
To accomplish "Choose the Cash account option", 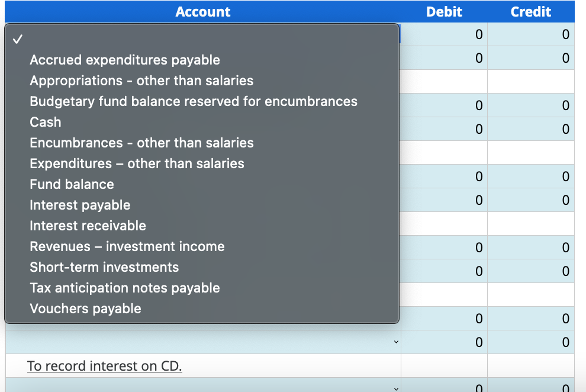I will [202, 122].
